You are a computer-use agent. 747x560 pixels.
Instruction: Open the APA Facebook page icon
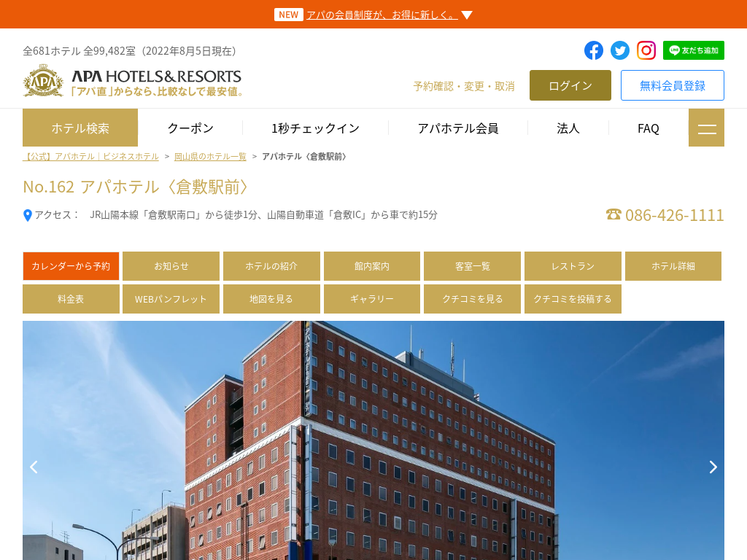pyautogui.click(x=594, y=50)
